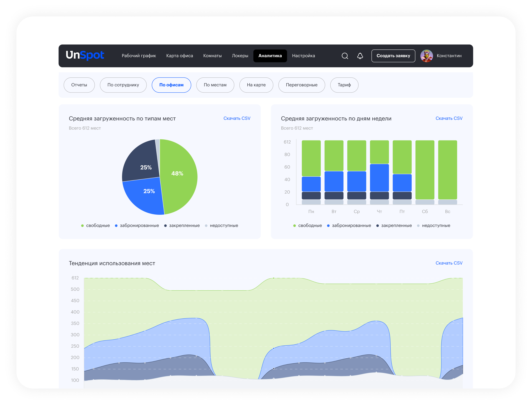532x405 pixels.
Task: Toggle 'закрепленные' legend under bar chart
Action: coord(396,226)
